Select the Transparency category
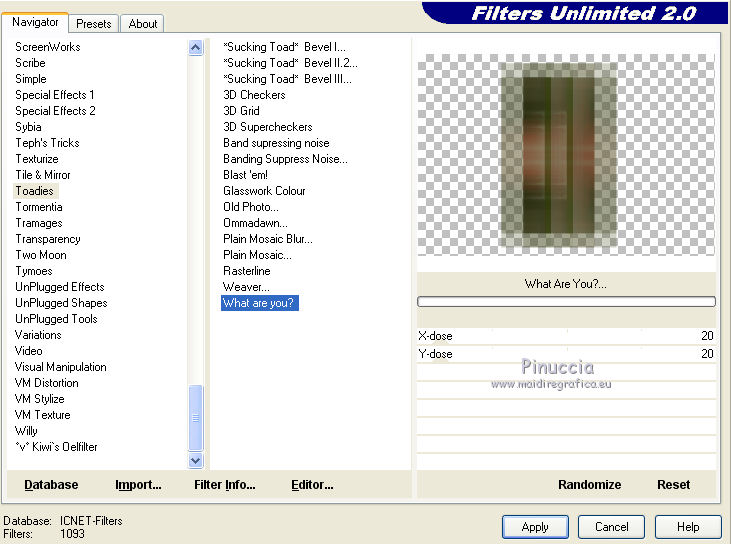Screen dimensions: 731x544 click(x=48, y=239)
